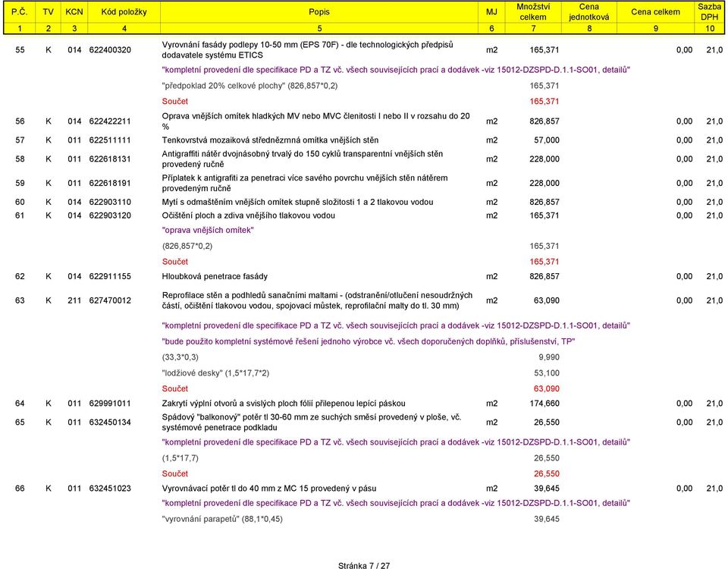Click item code 622618191
728x569 pixels.
[110, 183]
